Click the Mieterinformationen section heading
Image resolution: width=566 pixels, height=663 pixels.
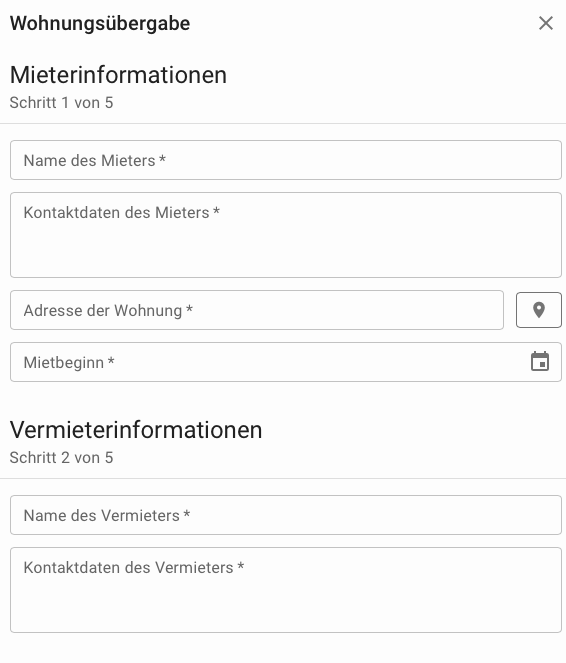118,75
